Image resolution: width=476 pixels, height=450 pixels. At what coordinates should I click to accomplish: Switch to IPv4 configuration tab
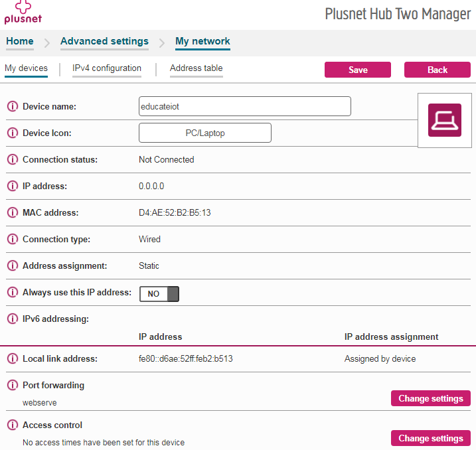107,68
